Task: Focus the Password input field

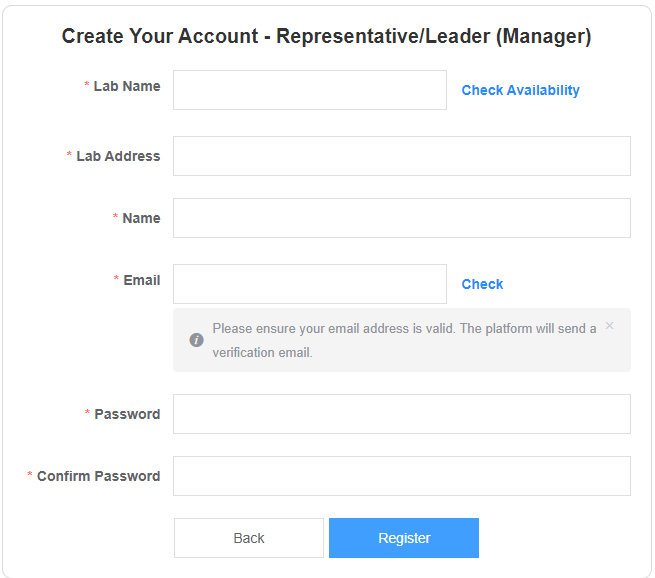Action: click(x=402, y=414)
